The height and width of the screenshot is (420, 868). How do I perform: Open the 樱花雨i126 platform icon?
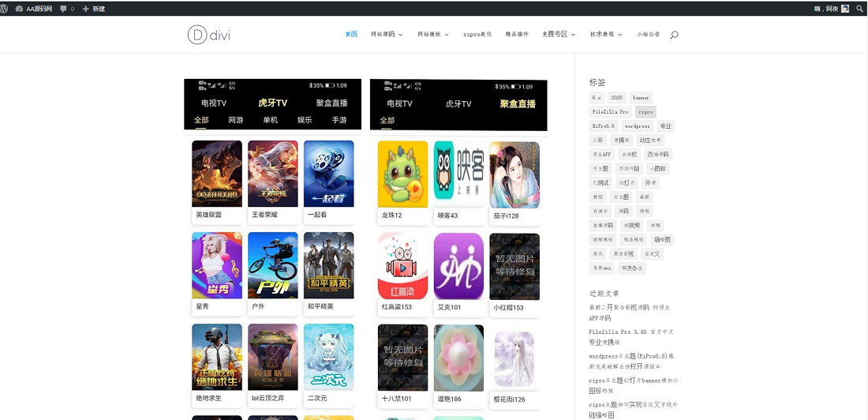[x=514, y=359]
